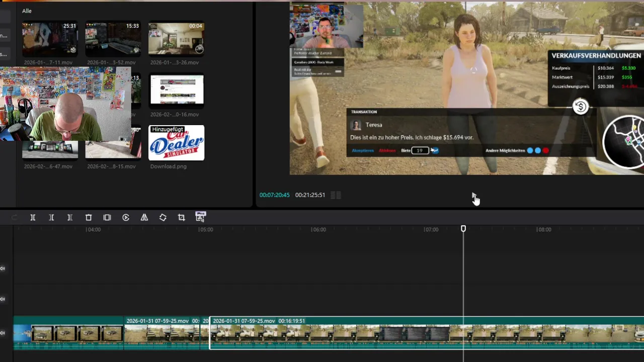Screen dimensions: 644x362
Task: Click the 07:00 mark on timeline ruler
Action: (x=431, y=230)
